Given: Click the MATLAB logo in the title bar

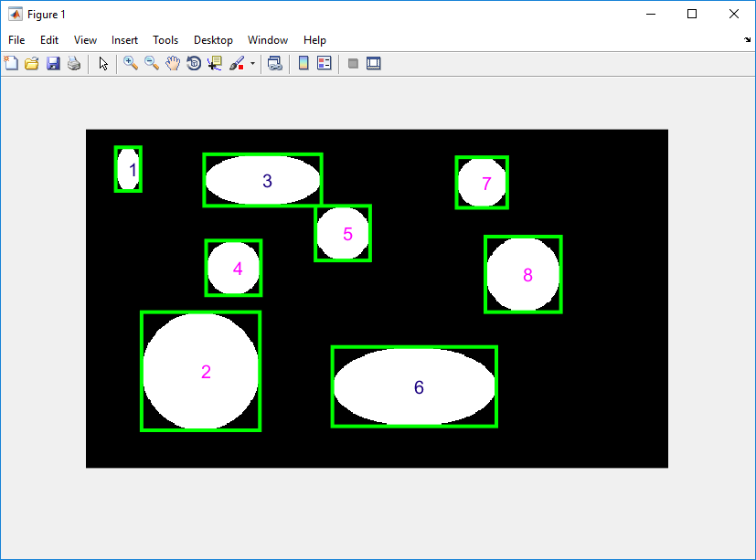Looking at the screenshot, I should coord(16,15).
